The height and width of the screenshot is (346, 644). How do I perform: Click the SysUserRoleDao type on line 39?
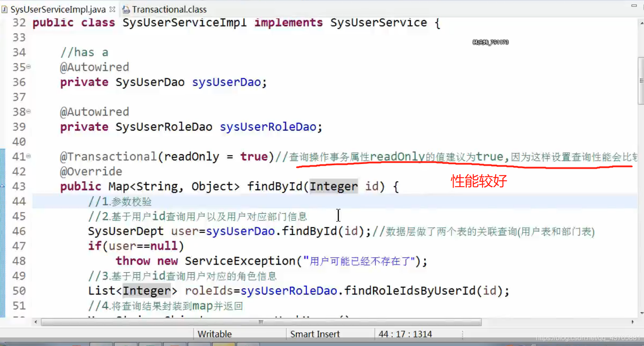[164, 127]
